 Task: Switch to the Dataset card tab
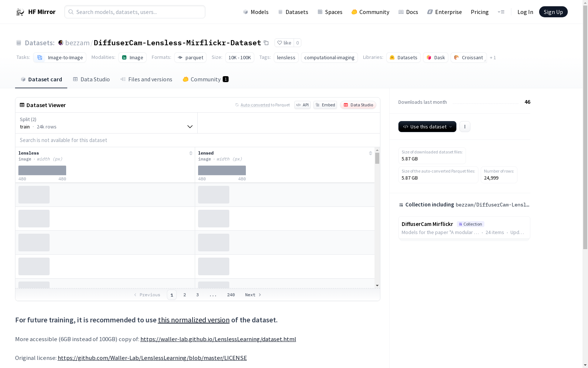41,79
